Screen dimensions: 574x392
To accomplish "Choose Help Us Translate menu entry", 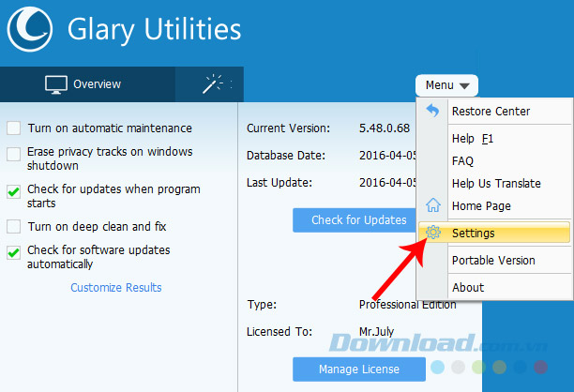I will pos(495,184).
